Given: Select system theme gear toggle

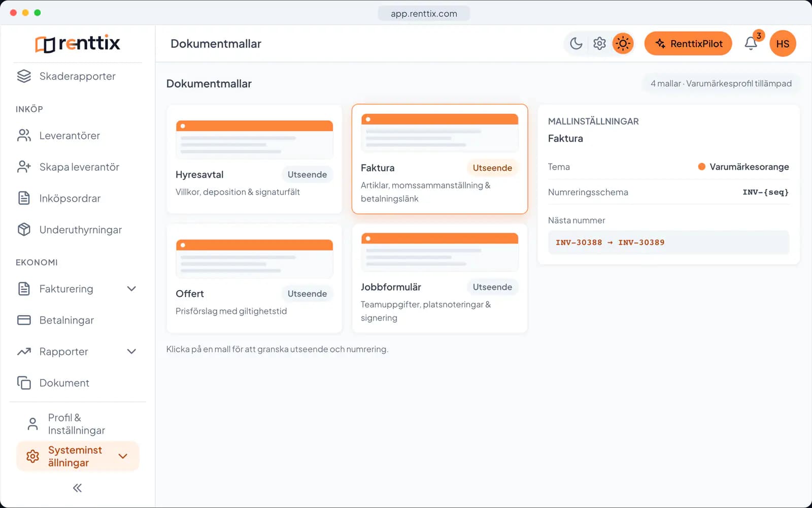Looking at the screenshot, I should 599,44.
